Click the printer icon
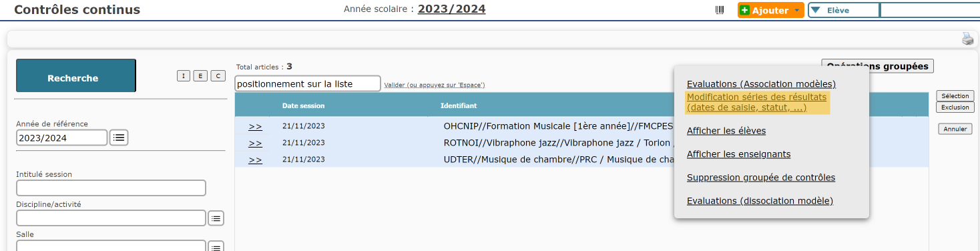 [x=967, y=39]
